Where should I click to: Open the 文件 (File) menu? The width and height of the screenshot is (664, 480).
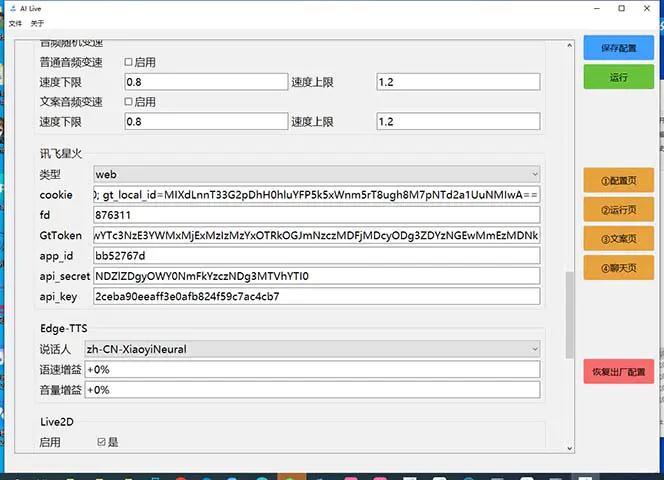click(15, 23)
